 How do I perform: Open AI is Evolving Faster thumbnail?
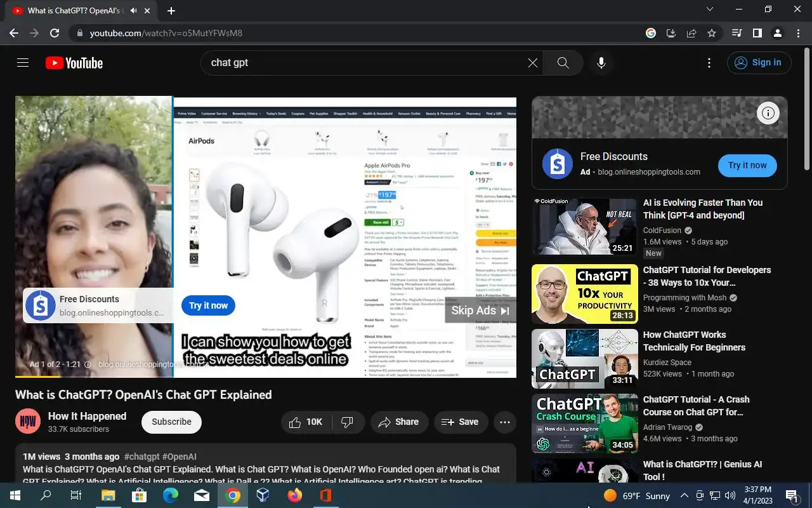click(585, 226)
